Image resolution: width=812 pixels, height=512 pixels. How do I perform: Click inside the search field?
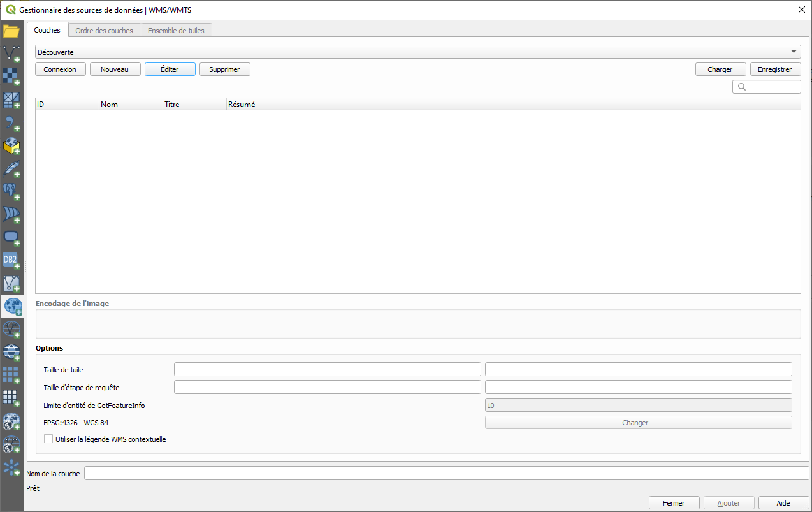[x=767, y=86]
